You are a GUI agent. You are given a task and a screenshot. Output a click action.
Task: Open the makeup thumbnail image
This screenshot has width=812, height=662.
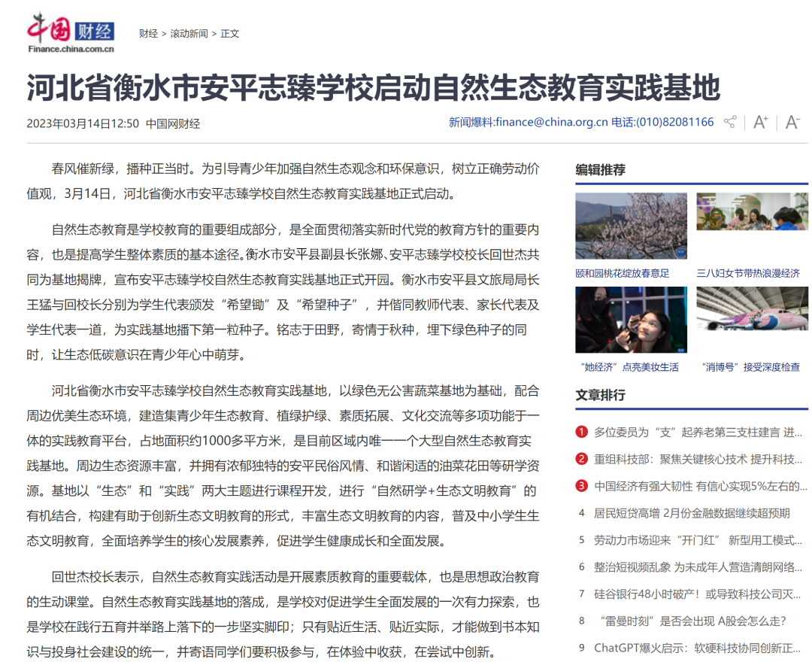(x=631, y=320)
